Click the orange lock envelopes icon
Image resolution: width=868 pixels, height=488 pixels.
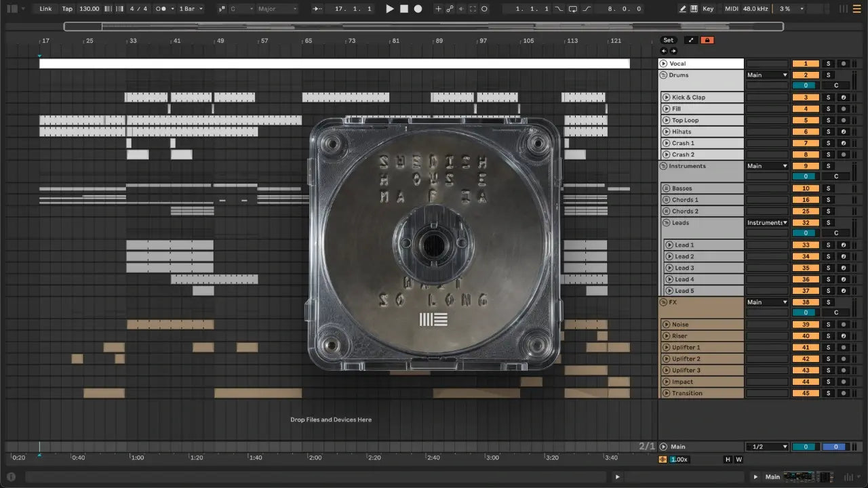[x=707, y=40]
